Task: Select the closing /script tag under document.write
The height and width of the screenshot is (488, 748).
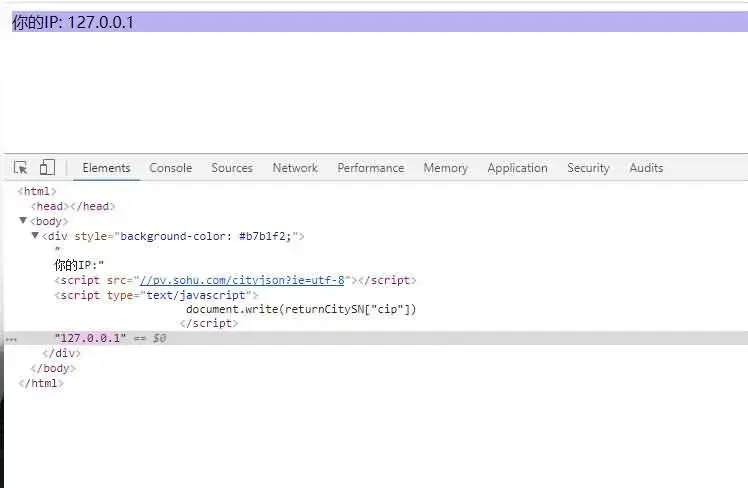Action: click(x=209, y=323)
